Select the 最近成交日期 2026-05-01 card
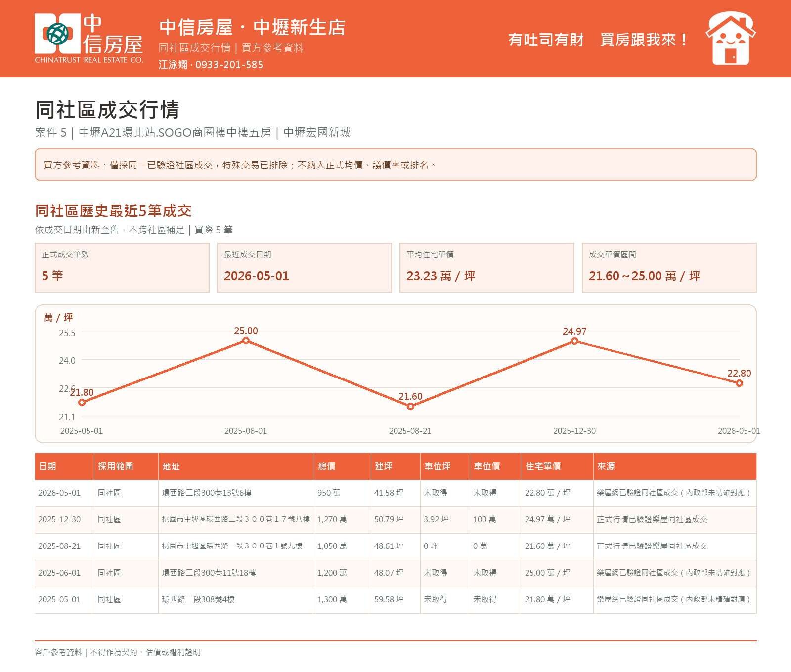This screenshot has width=791, height=672. (x=305, y=267)
